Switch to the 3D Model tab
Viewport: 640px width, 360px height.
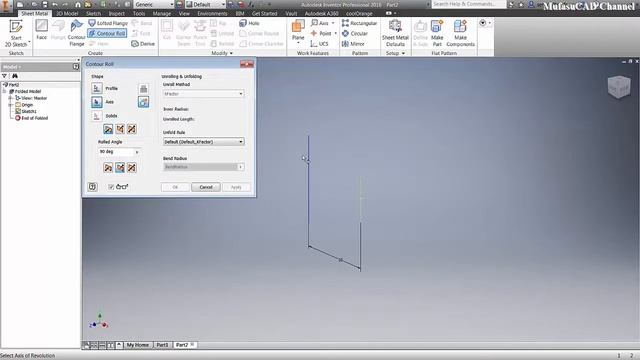[x=67, y=13]
